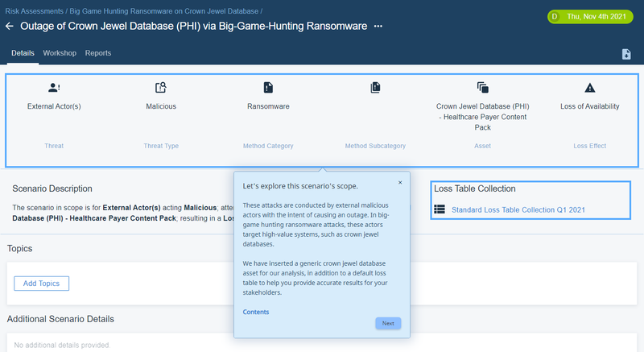Click the back arrow beside the scenario title
This screenshot has height=352, width=644.
click(x=10, y=27)
